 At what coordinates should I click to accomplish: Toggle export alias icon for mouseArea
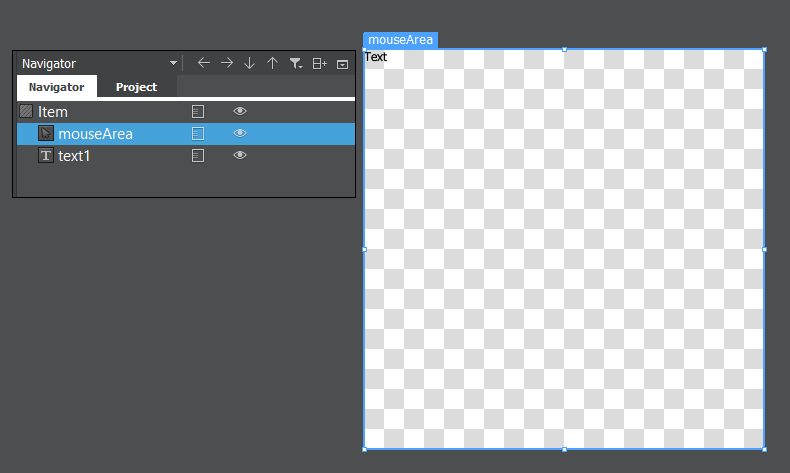[x=198, y=133]
